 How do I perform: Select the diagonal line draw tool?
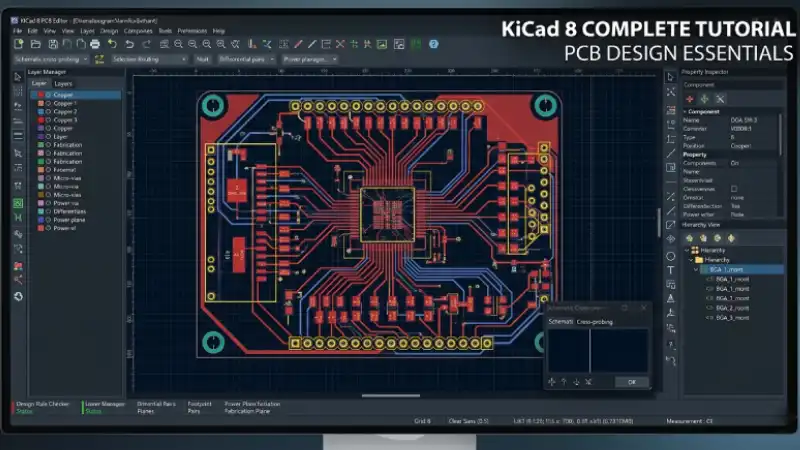coord(671,153)
